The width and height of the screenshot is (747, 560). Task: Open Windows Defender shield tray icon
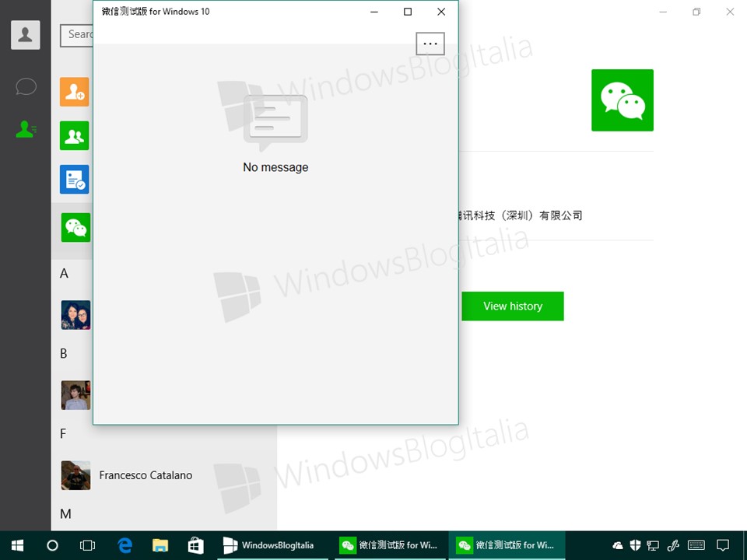(x=635, y=545)
